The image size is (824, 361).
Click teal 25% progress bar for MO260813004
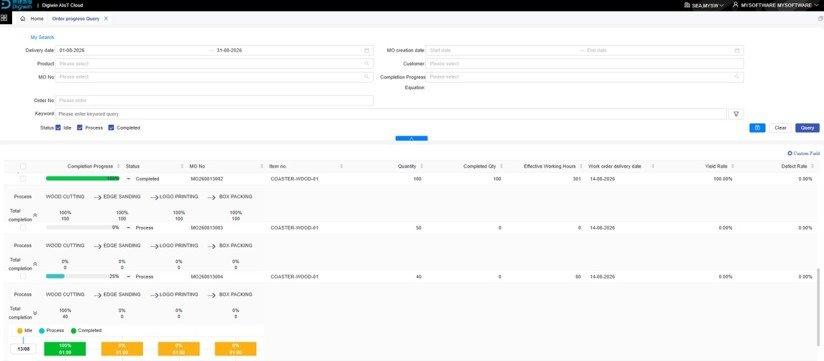[83, 276]
